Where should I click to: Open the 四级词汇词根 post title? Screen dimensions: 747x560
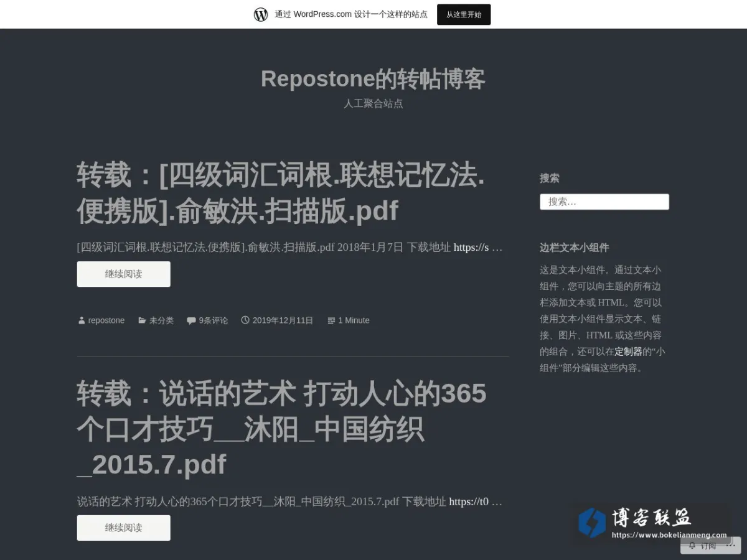click(x=281, y=192)
